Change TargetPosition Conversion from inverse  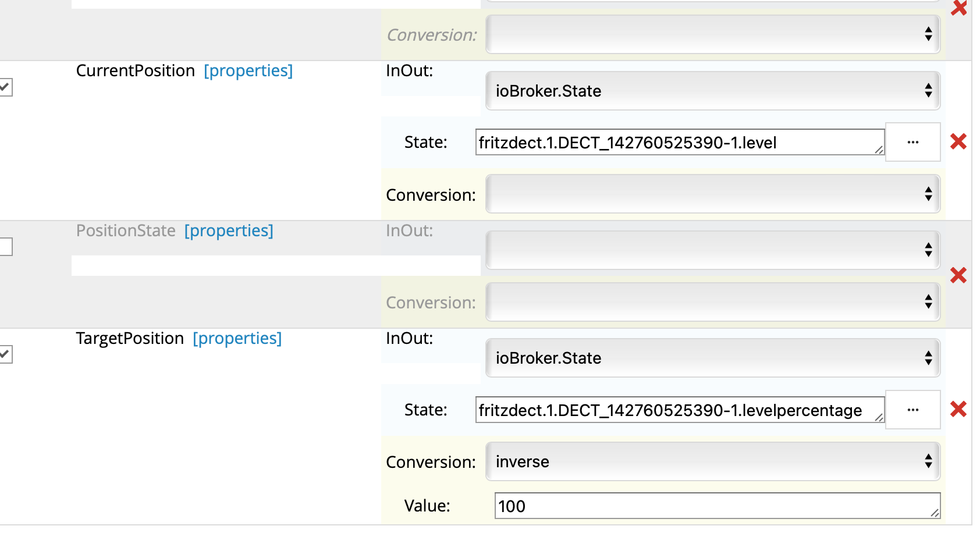pos(712,461)
